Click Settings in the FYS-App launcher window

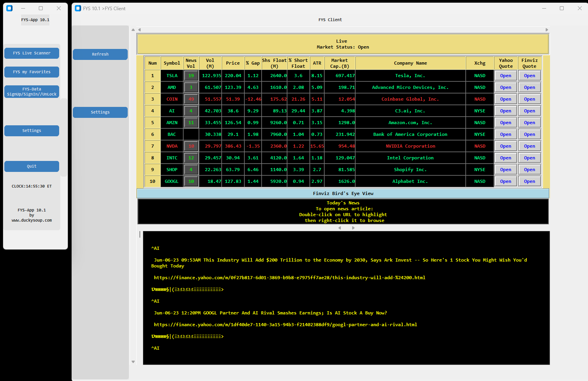coord(32,131)
